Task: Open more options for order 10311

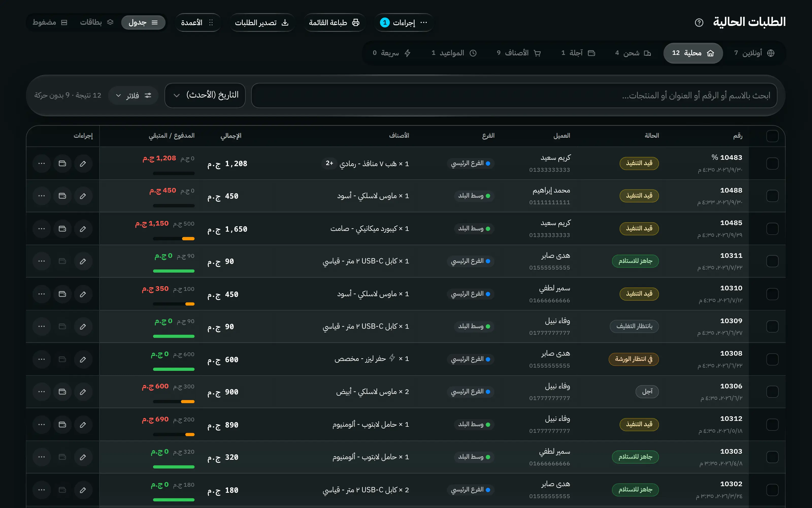Action: point(42,261)
